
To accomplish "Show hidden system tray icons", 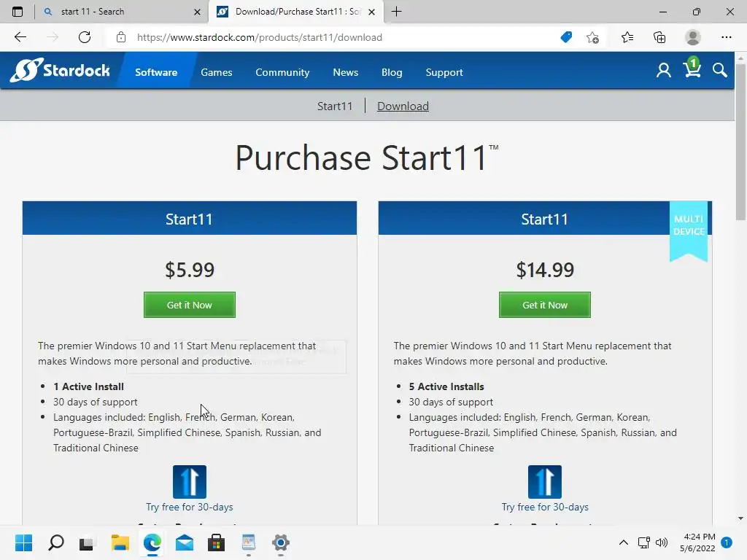I will [623, 542].
